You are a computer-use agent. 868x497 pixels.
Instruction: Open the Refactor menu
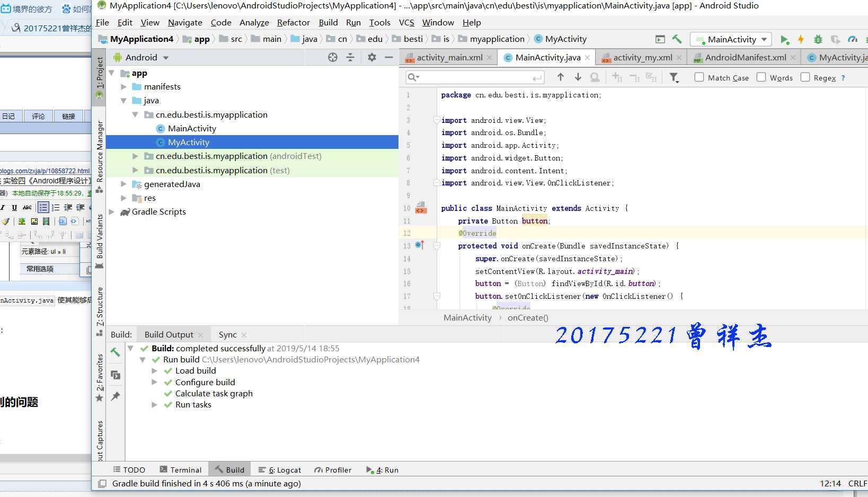[293, 22]
